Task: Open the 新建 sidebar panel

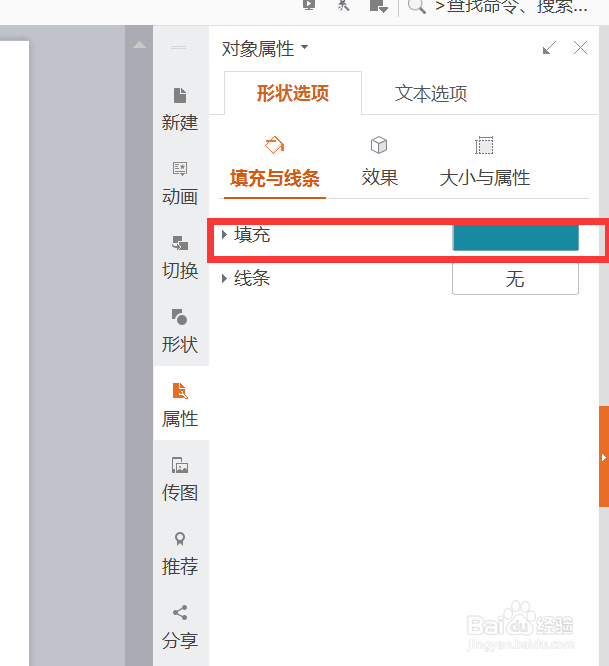Action: coord(180,110)
